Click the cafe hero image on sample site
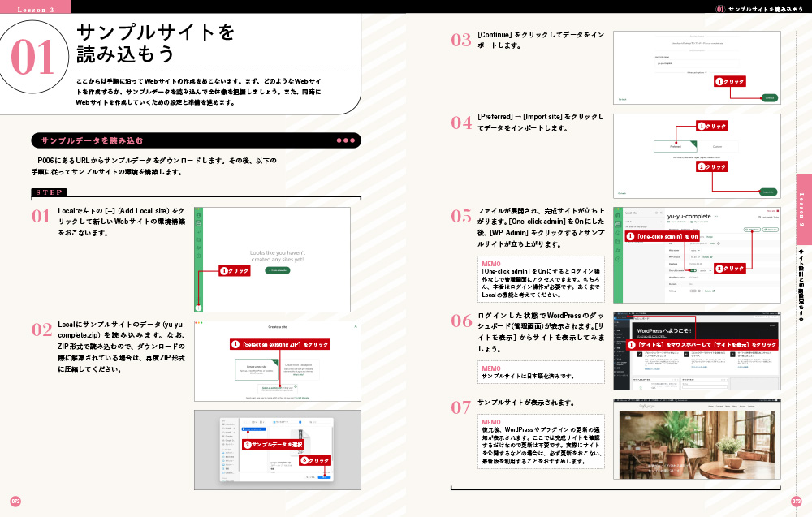This screenshot has height=517, width=812. point(697,445)
